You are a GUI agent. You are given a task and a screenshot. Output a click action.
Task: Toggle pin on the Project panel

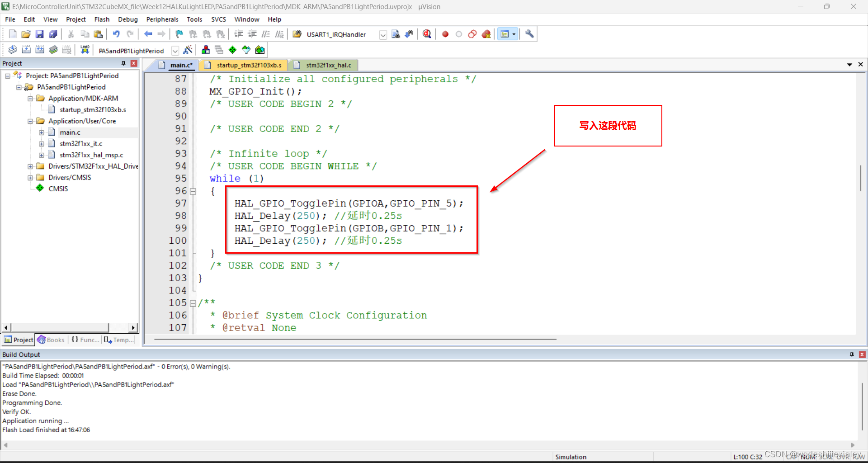tap(123, 63)
